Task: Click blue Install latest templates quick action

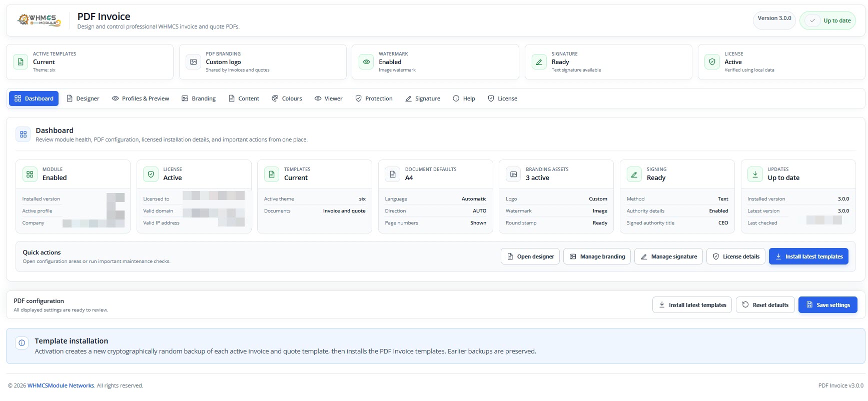Action: [x=808, y=256]
